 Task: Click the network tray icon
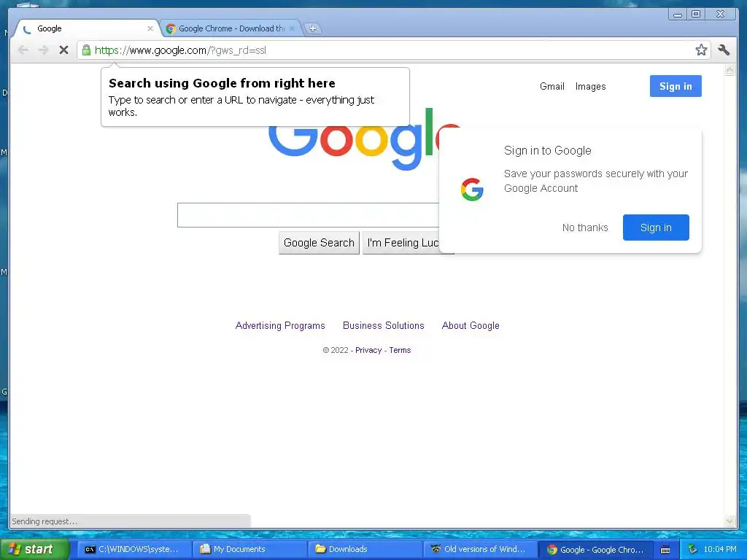pyautogui.click(x=692, y=549)
